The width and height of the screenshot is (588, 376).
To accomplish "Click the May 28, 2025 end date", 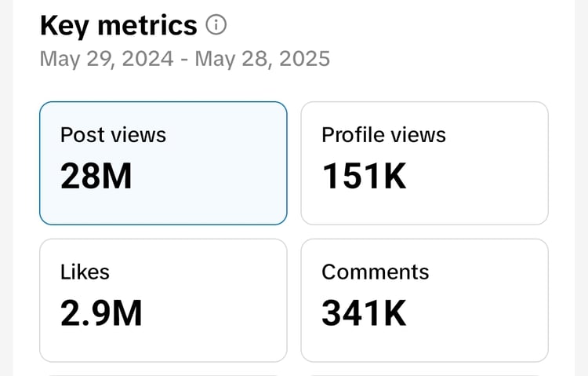I will tap(263, 59).
